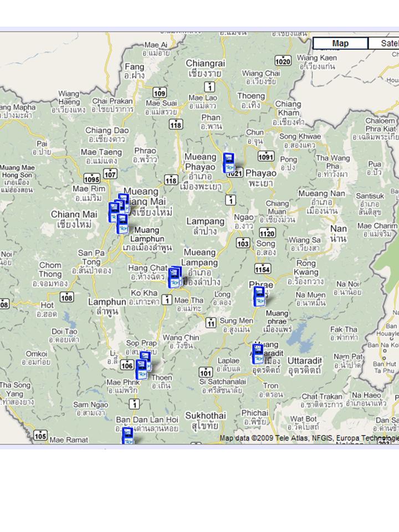Click the Sam Ngao label
The height and width of the screenshot is (532, 399).
pos(90,408)
